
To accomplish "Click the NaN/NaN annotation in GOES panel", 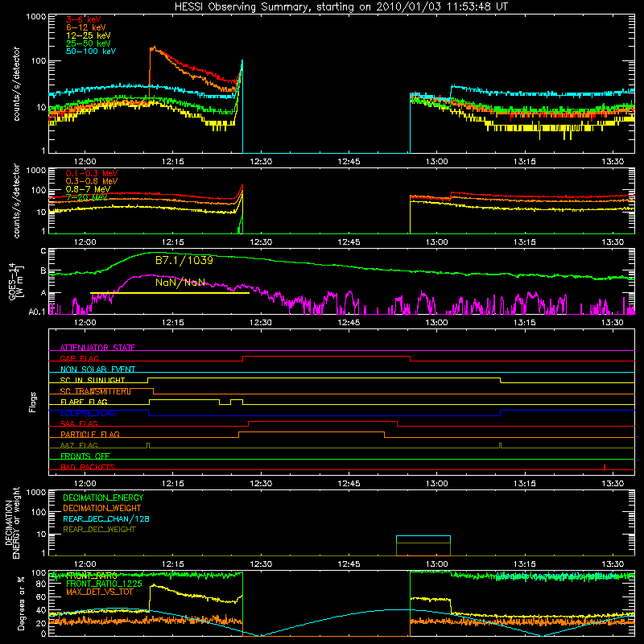I will pos(180,283).
